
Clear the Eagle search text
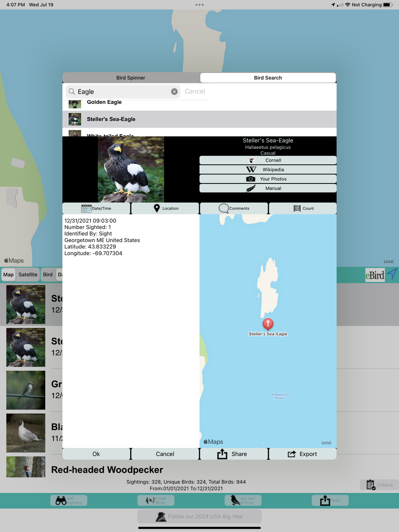click(x=174, y=92)
